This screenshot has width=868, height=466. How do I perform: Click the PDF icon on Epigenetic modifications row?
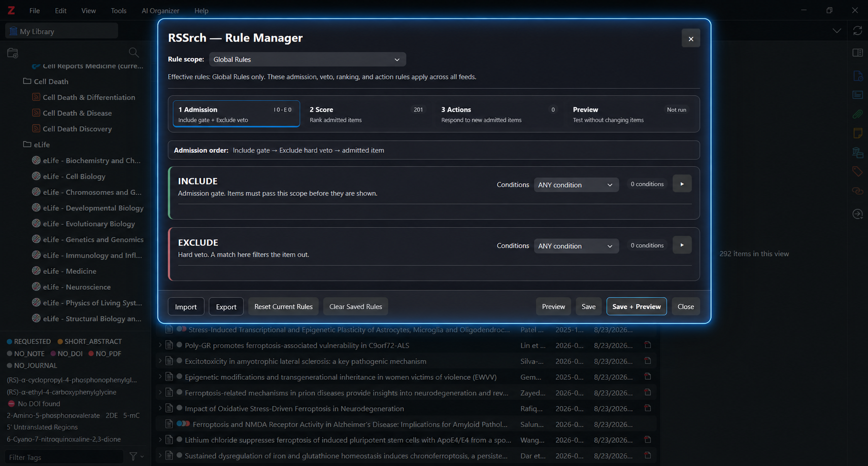648,376
